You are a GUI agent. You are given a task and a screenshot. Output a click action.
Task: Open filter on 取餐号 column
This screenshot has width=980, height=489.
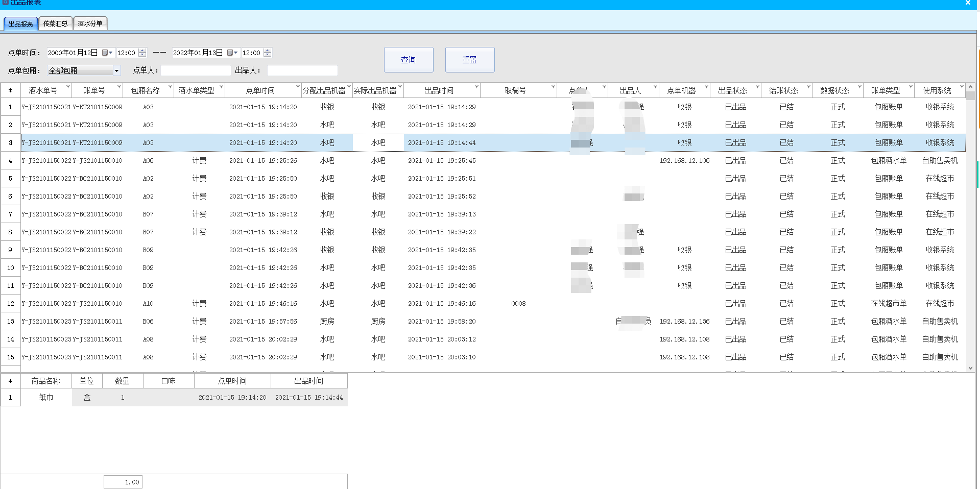[553, 87]
